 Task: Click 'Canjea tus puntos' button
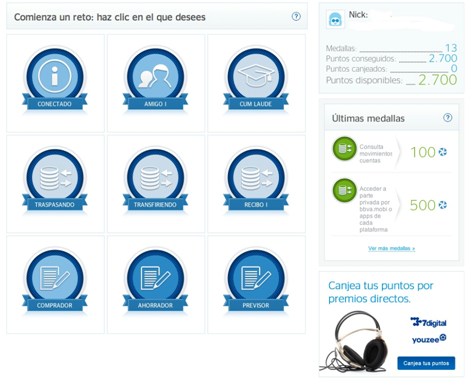tap(426, 363)
